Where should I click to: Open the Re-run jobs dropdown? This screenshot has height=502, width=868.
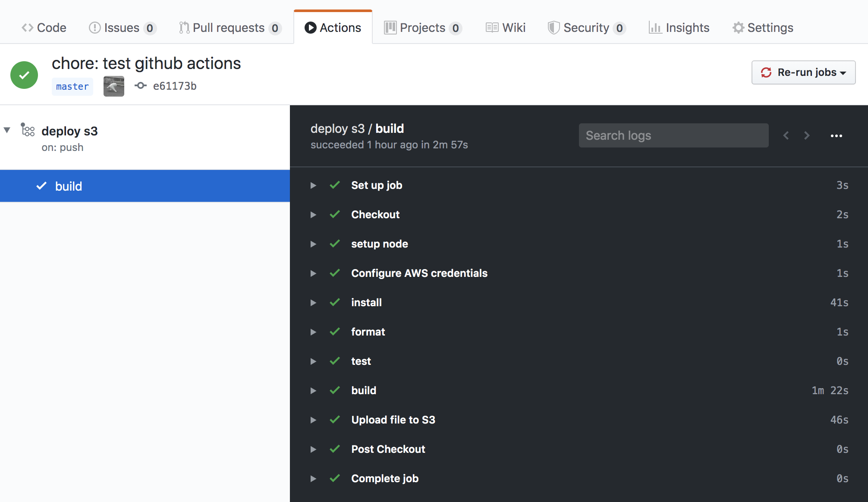(x=803, y=72)
